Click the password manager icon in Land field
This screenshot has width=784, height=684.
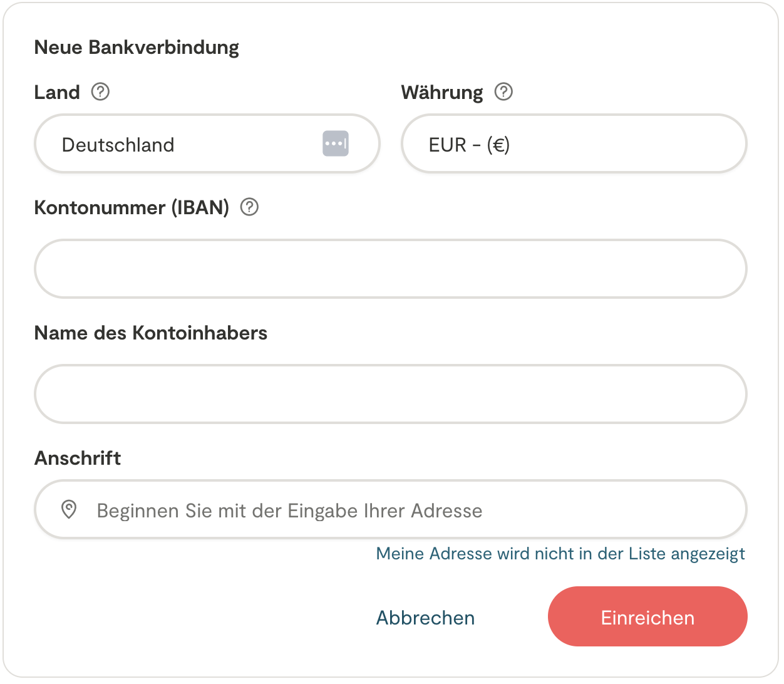click(x=336, y=143)
